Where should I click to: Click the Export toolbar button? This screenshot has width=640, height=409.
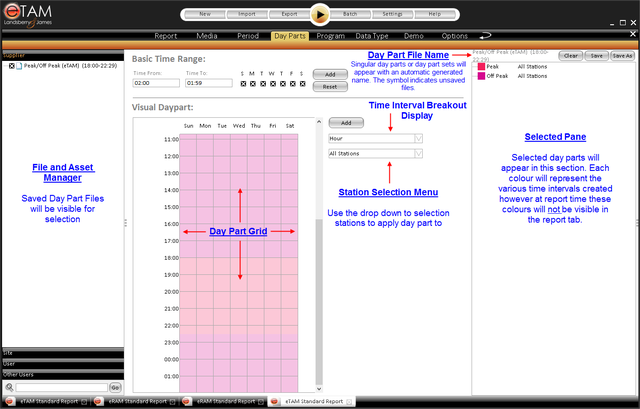(289, 14)
